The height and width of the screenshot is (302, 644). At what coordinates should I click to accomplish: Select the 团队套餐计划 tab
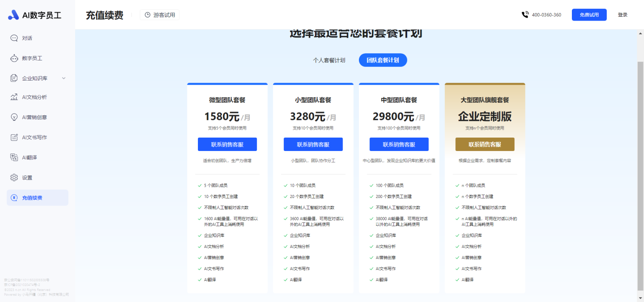point(383,60)
